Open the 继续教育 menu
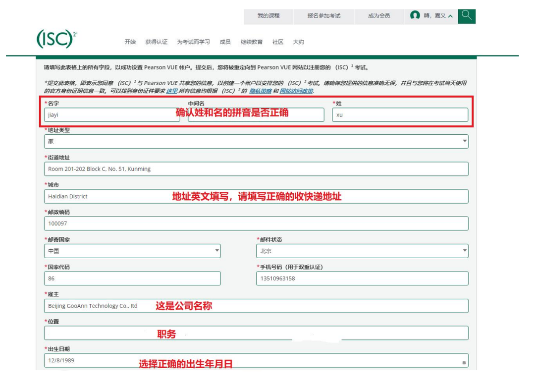The width and height of the screenshot is (535, 392). (x=252, y=42)
